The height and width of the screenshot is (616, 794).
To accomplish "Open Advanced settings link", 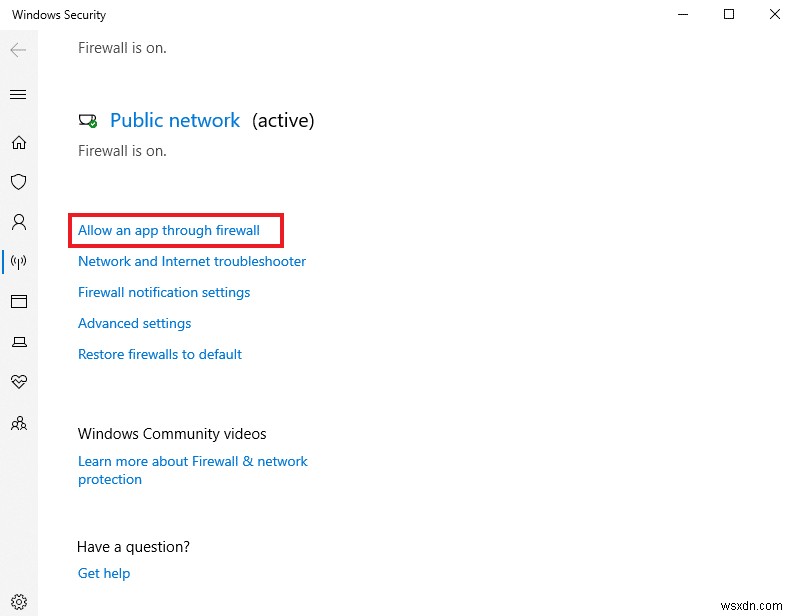I will coord(135,323).
